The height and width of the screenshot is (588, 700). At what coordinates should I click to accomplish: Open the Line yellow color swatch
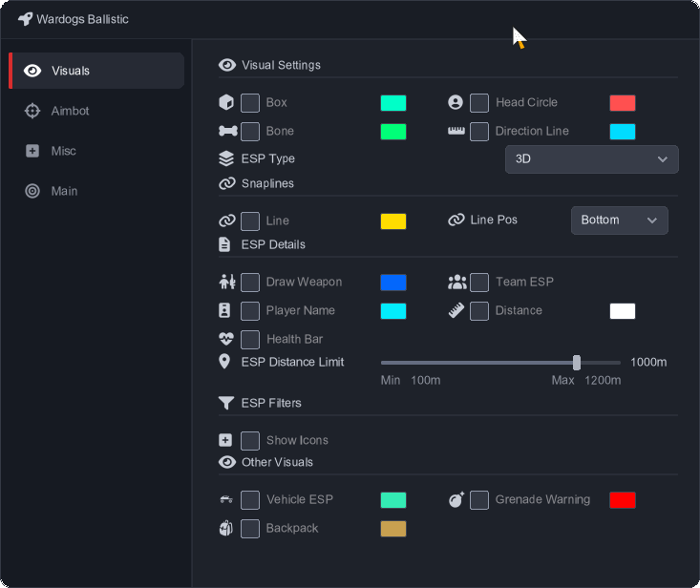tap(393, 221)
